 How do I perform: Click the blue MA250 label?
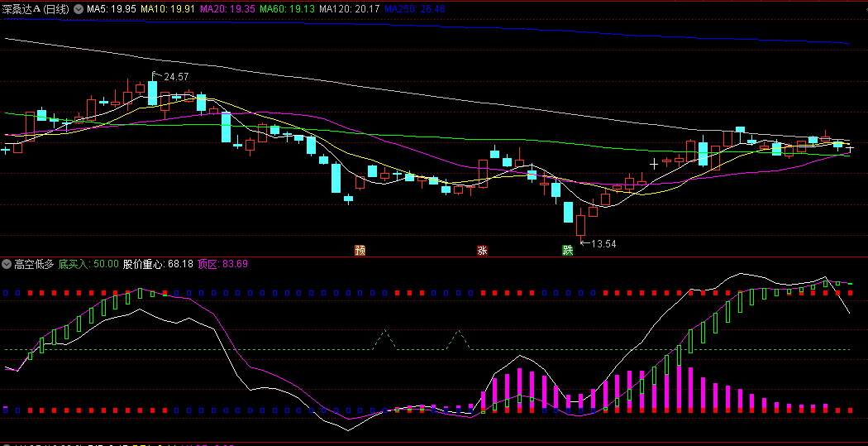(415, 9)
